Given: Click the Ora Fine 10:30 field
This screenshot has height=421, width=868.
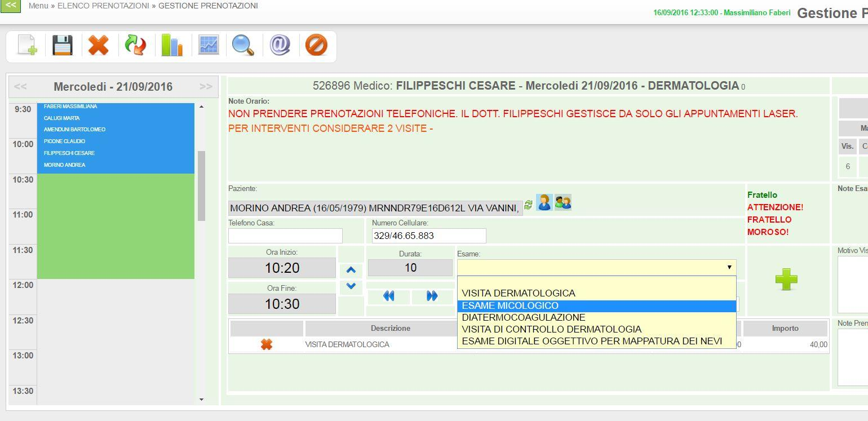Looking at the screenshot, I should pos(282,304).
